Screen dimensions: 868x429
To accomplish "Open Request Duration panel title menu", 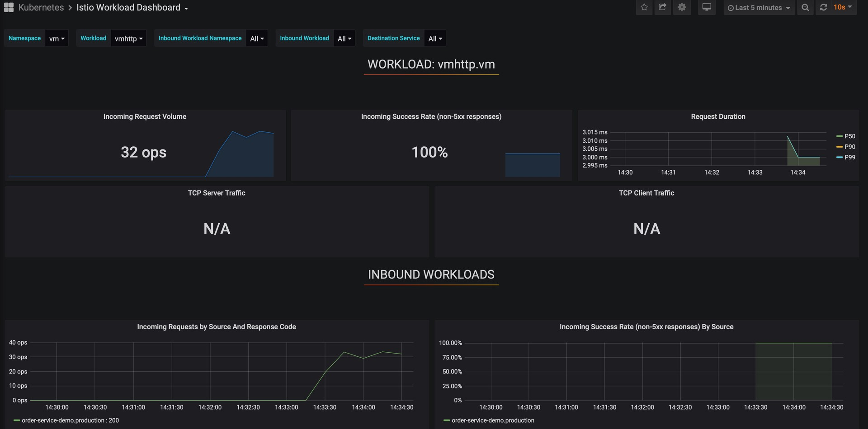I will (x=718, y=117).
